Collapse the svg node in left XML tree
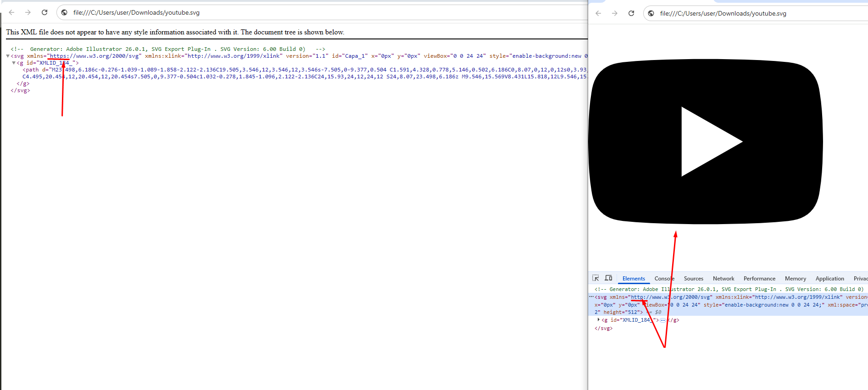868x390 pixels. [8, 56]
